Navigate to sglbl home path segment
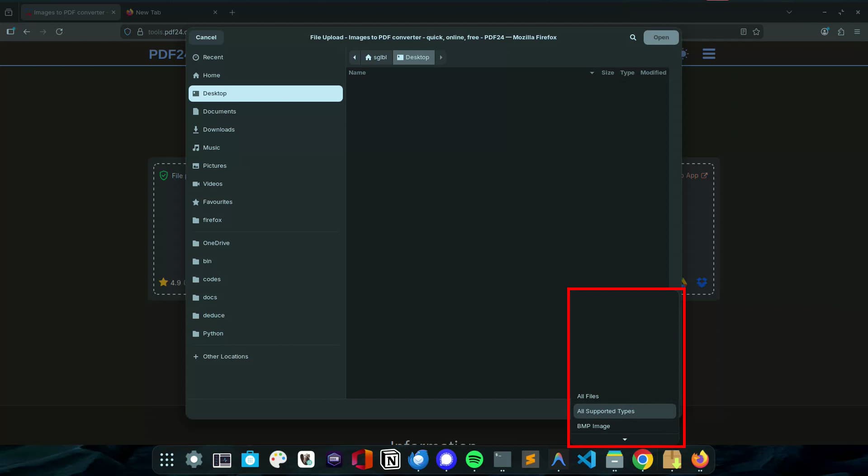 (376, 57)
